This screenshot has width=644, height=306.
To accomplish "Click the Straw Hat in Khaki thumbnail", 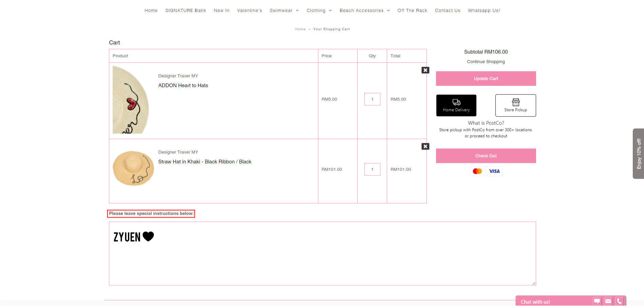I will pos(133,168).
